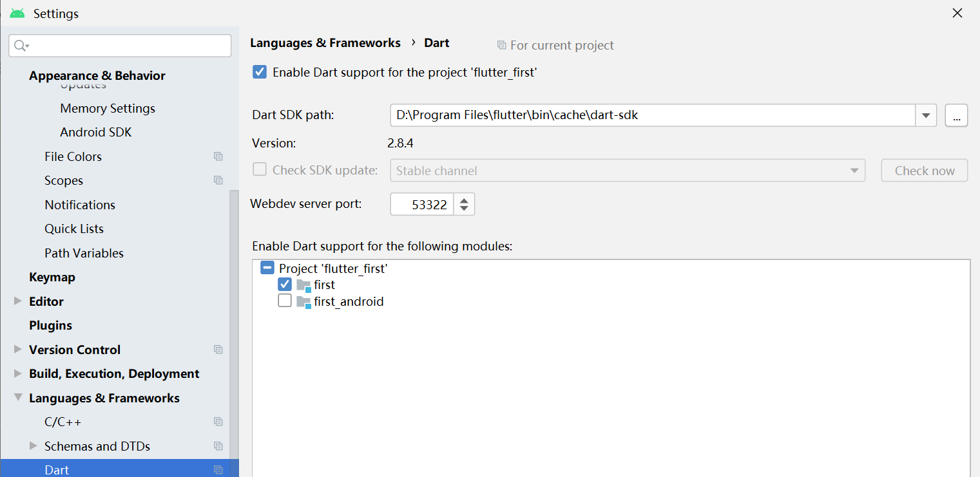This screenshot has width=980, height=477.
Task: Click the project-level icon beside File Colors
Action: pyautogui.click(x=218, y=156)
